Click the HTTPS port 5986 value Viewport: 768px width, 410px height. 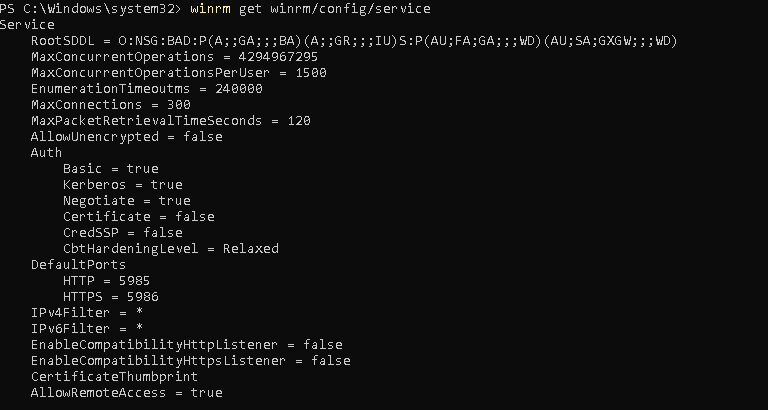tap(143, 296)
